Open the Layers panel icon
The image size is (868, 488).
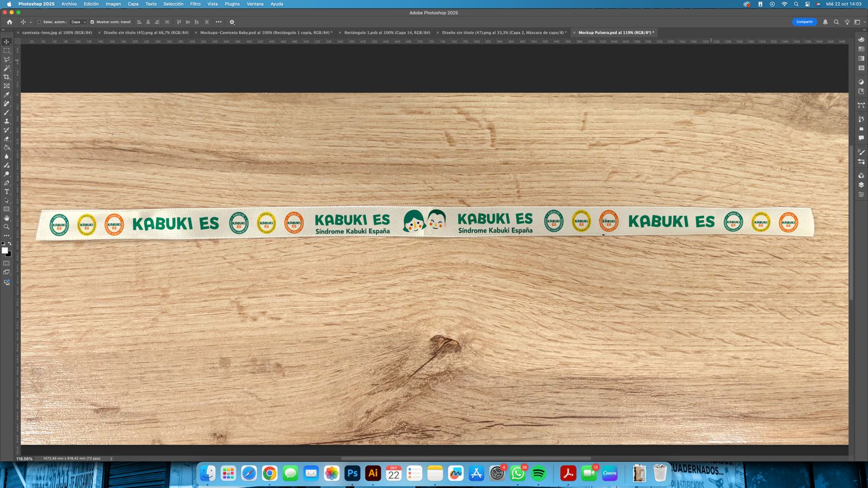click(861, 185)
